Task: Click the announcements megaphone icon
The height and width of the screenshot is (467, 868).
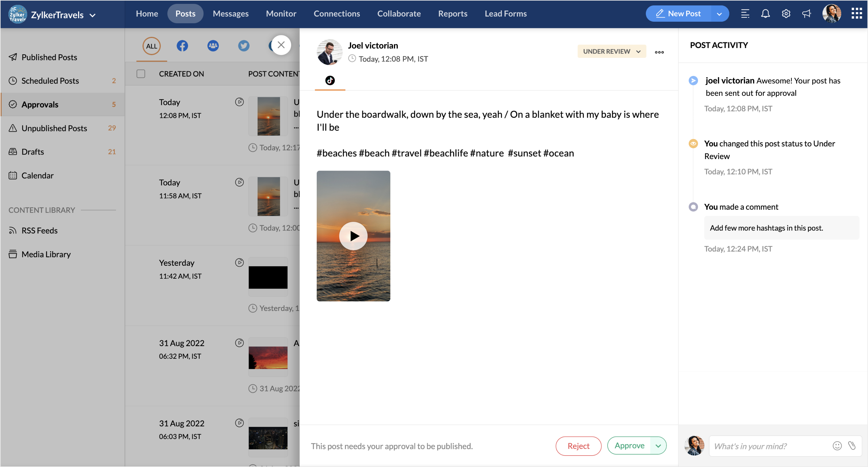Action: (x=806, y=14)
